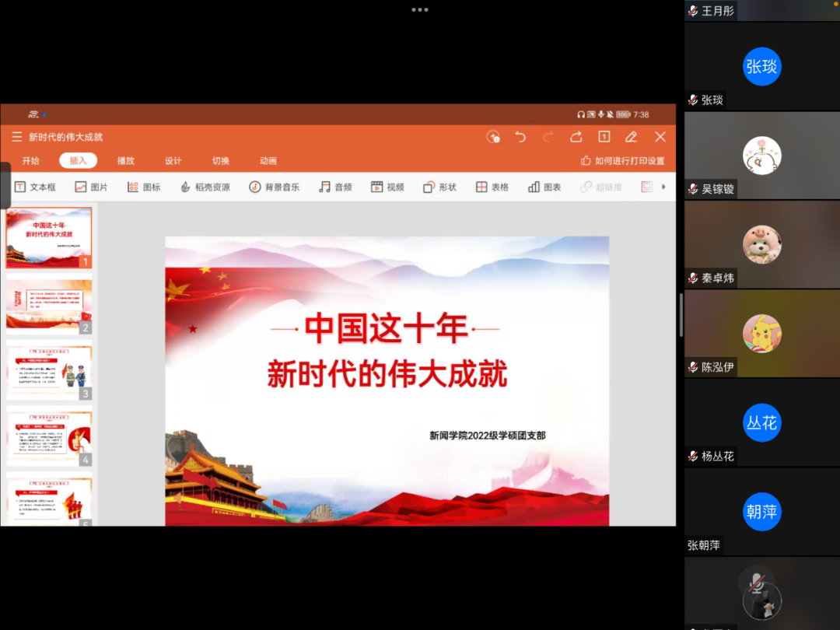Expand more insert tools with right arrow
The height and width of the screenshot is (630, 840).
click(x=663, y=187)
